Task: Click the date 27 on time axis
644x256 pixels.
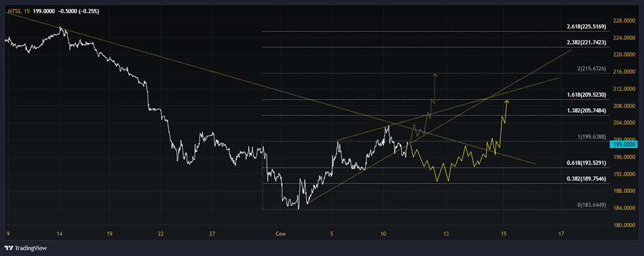Action: pyautogui.click(x=211, y=234)
